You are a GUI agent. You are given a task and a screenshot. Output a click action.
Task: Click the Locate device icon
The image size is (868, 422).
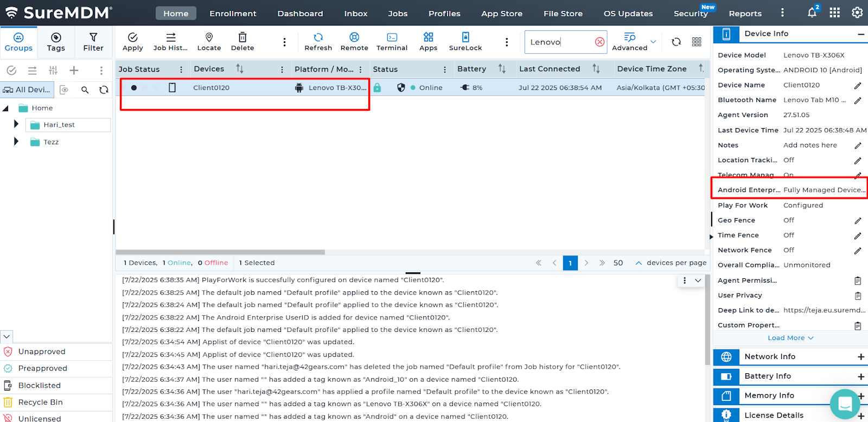pos(209,41)
